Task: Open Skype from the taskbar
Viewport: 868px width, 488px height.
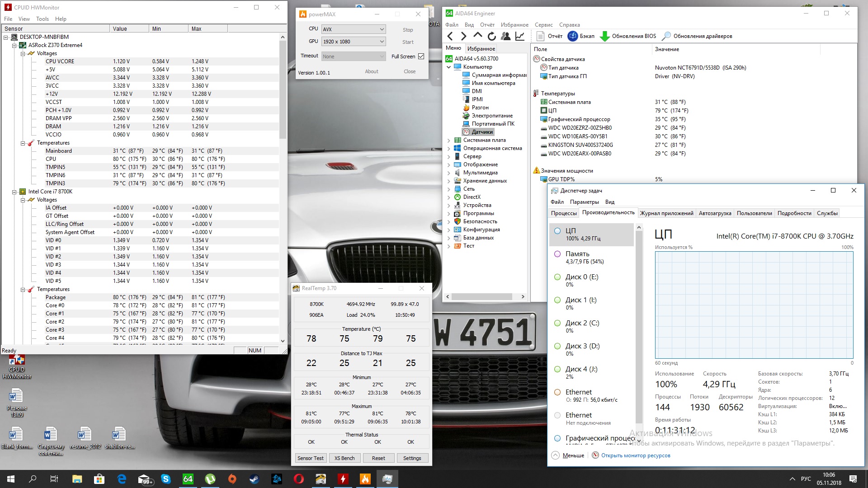Action: click(x=166, y=479)
